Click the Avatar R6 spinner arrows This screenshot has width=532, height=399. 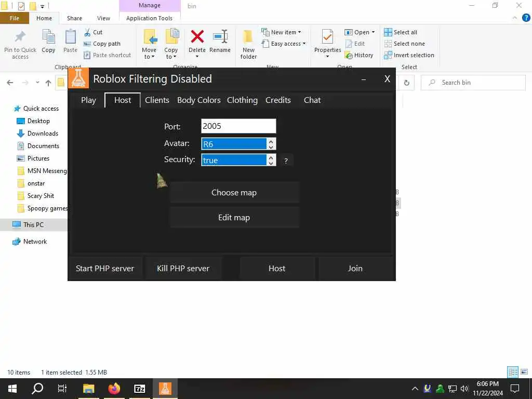(271, 144)
